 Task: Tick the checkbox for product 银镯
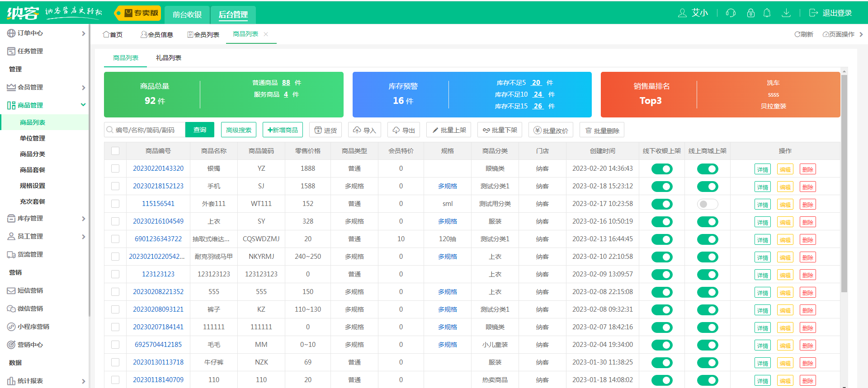[115, 168]
